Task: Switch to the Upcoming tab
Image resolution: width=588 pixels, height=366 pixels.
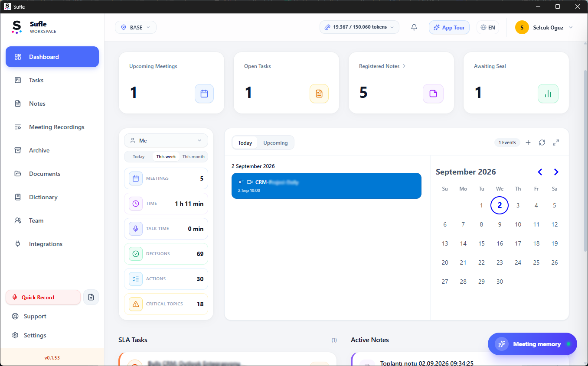Action: (x=275, y=143)
